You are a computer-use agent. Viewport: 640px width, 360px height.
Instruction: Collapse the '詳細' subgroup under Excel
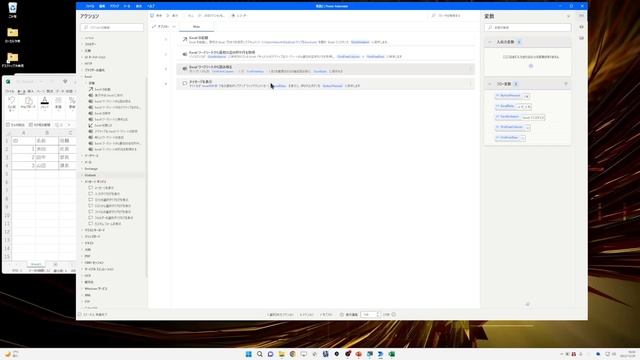(87, 83)
